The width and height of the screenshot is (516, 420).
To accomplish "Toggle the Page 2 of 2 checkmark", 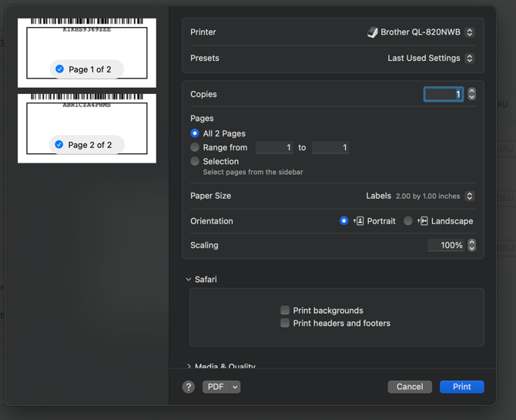I will point(59,145).
